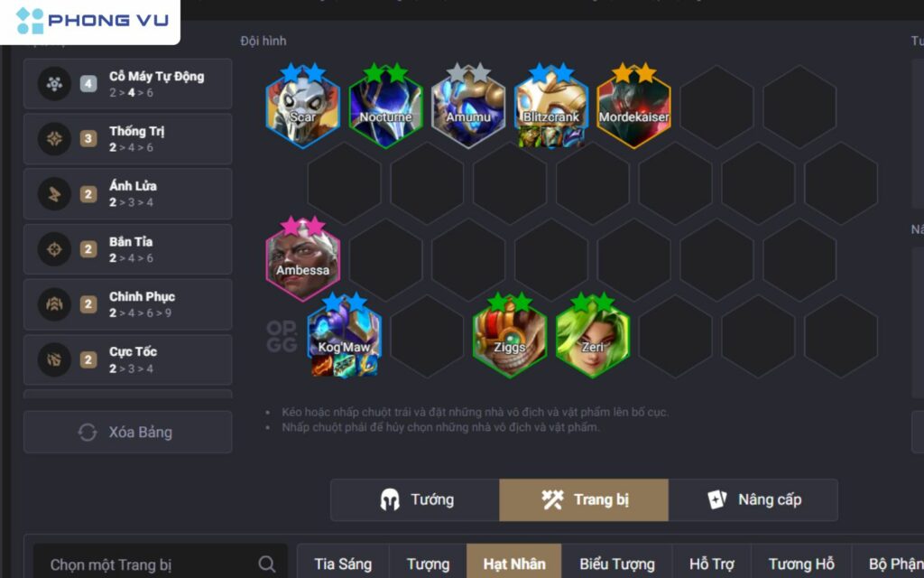Click the search magnifier icon

tap(266, 564)
